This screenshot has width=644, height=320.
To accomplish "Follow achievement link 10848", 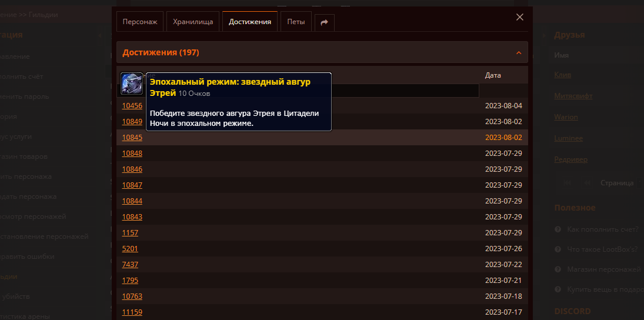I will (x=132, y=154).
